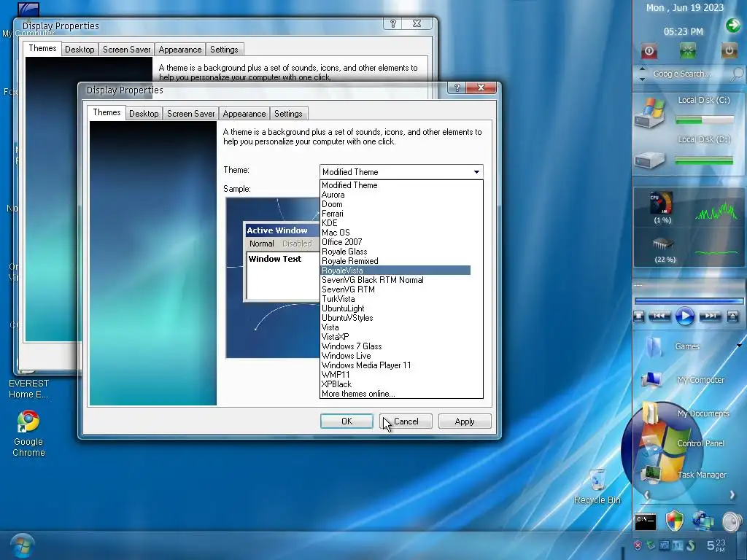The image size is (747, 560).
Task: Skip to next track in media player
Action: tap(711, 316)
